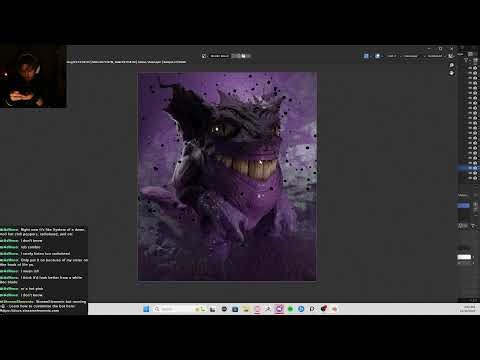Open the taskbar clock and date
The height and width of the screenshot is (360, 480).
point(467,309)
